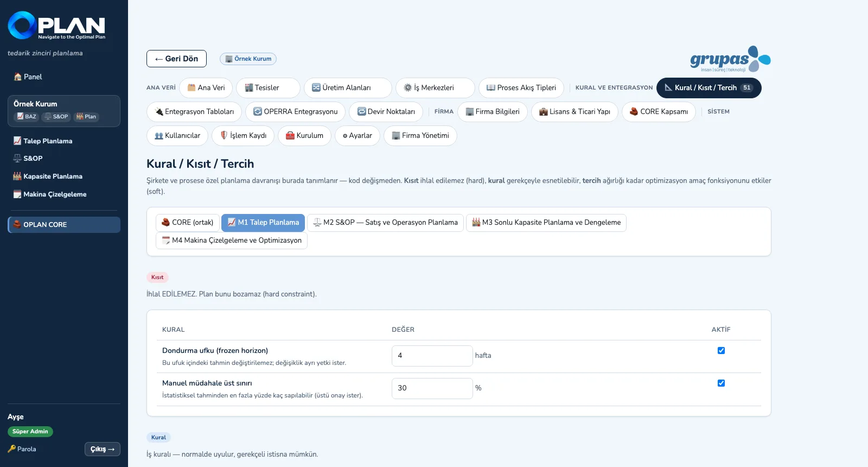Select the S&OP chip under Örnek Kurum

tap(56, 117)
